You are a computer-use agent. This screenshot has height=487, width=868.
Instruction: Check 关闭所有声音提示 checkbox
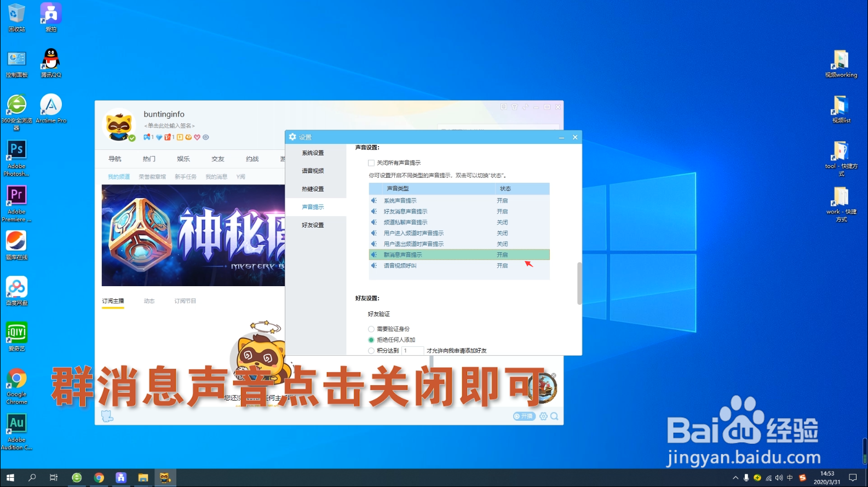click(x=371, y=163)
